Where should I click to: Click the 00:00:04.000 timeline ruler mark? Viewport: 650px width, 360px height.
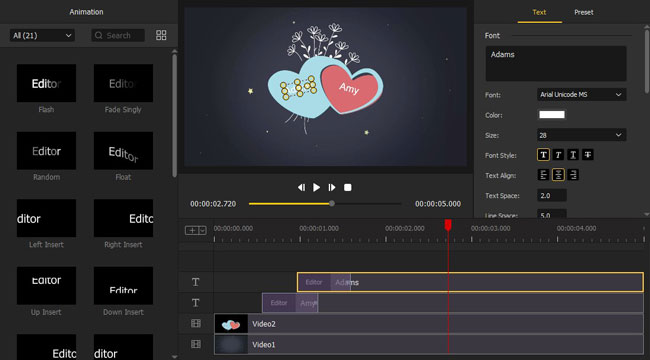576,229
